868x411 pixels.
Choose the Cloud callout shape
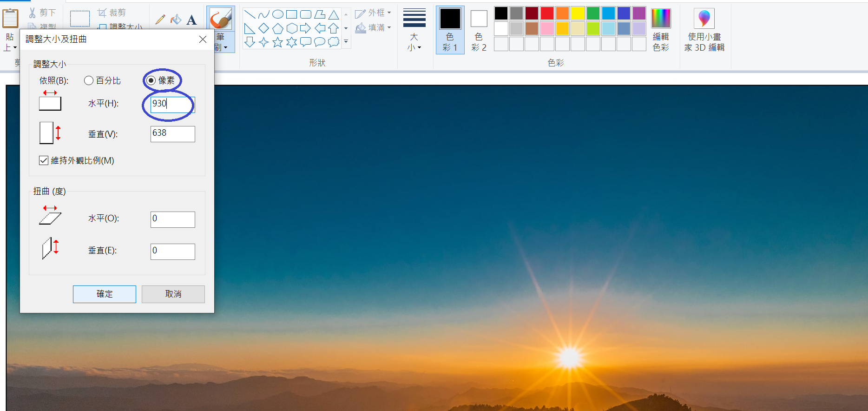click(x=334, y=42)
